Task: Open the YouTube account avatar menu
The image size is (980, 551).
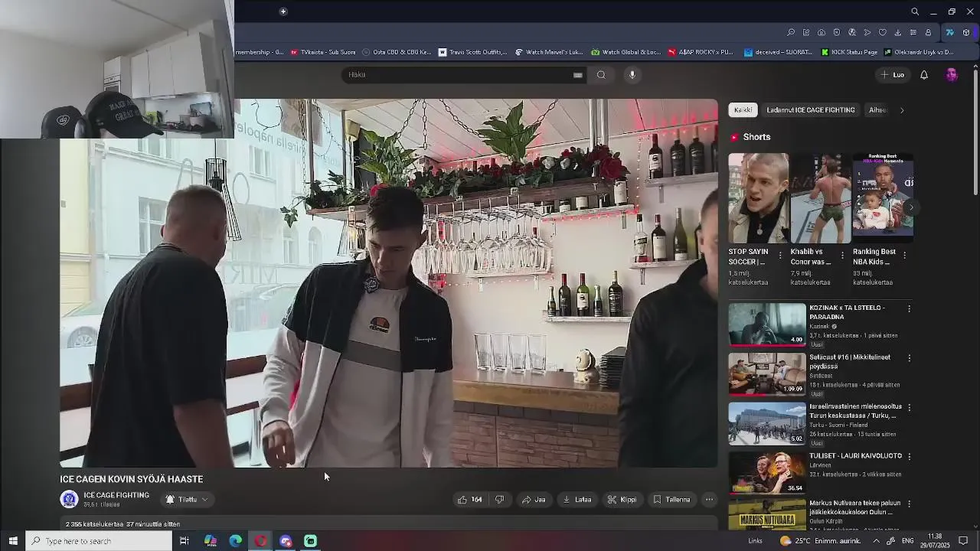Action: coord(952,75)
